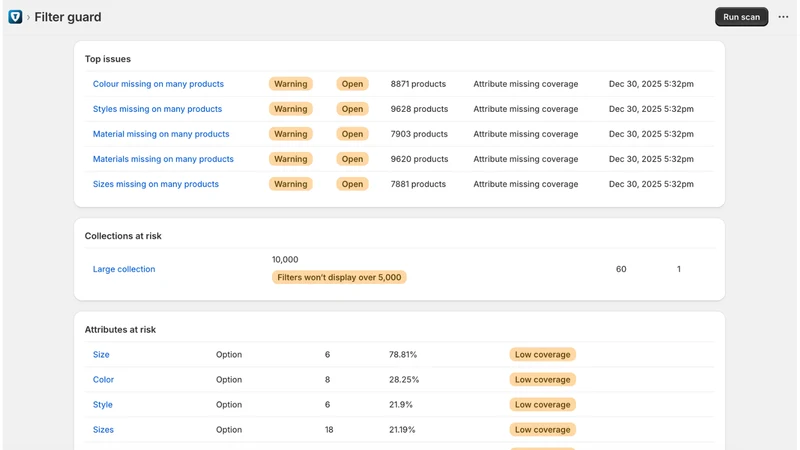Open the app logo icon beside Filter guard
Image resolution: width=800 pixels, height=450 pixels.
pos(15,17)
